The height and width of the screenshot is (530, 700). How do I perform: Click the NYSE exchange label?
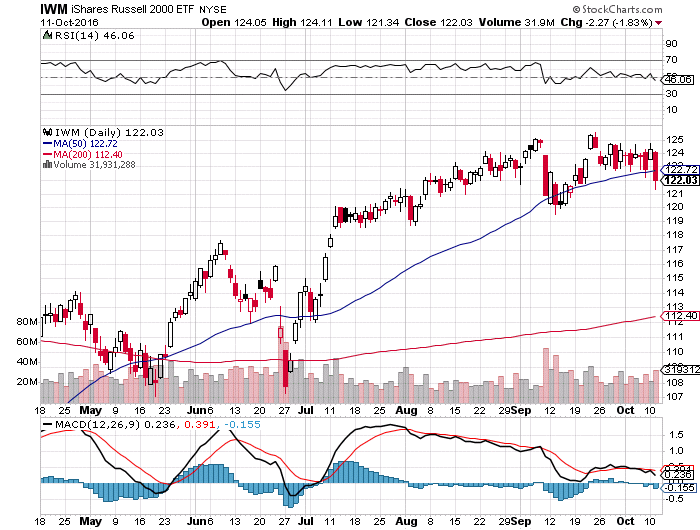(212, 10)
